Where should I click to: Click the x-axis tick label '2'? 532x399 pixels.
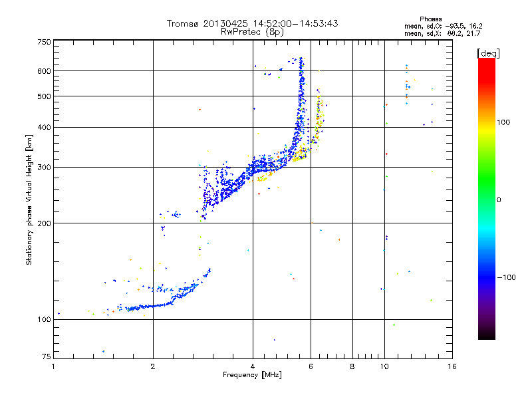[x=153, y=366]
